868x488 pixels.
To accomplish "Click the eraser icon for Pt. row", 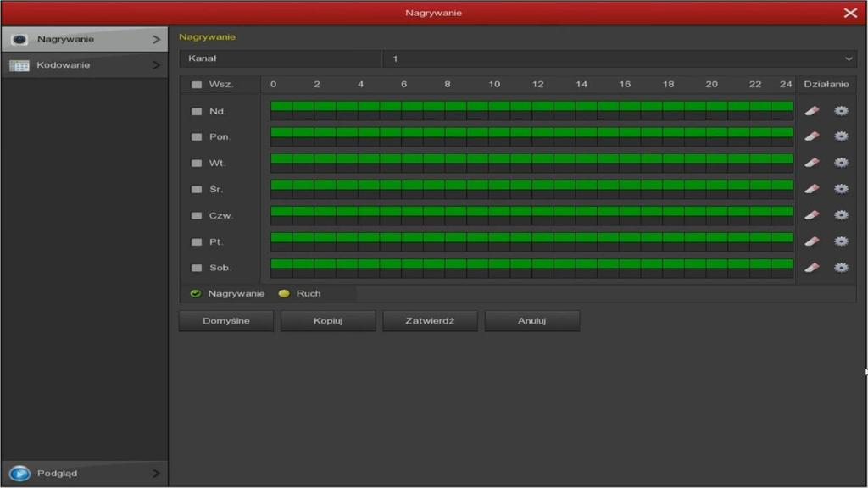I will pyautogui.click(x=811, y=241).
